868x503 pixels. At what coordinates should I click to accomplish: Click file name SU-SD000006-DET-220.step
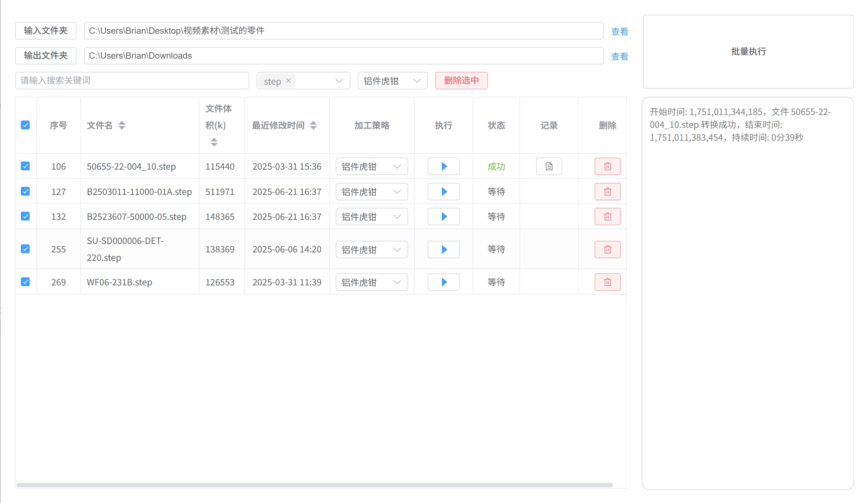(x=125, y=249)
